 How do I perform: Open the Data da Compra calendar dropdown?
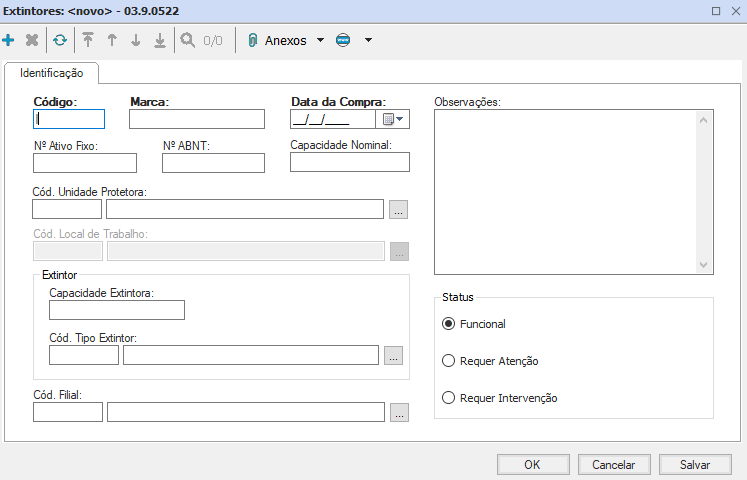[x=392, y=119]
